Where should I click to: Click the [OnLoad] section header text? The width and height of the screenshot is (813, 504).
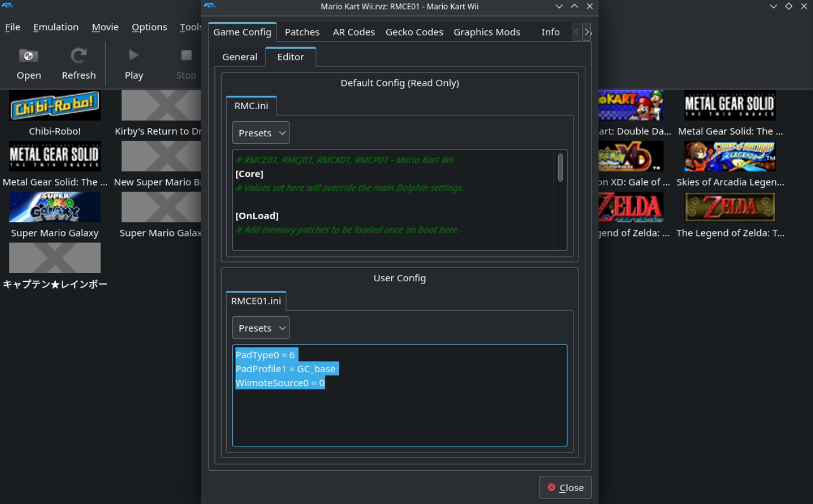pos(257,215)
